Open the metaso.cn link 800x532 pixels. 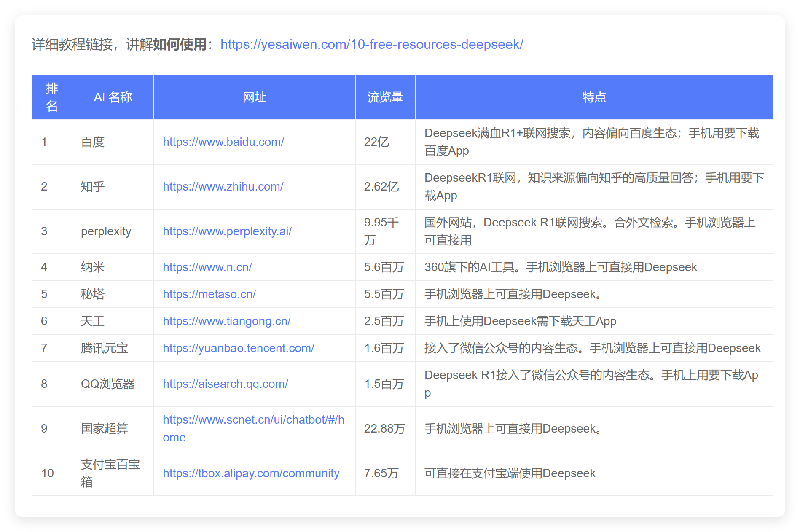click(209, 294)
